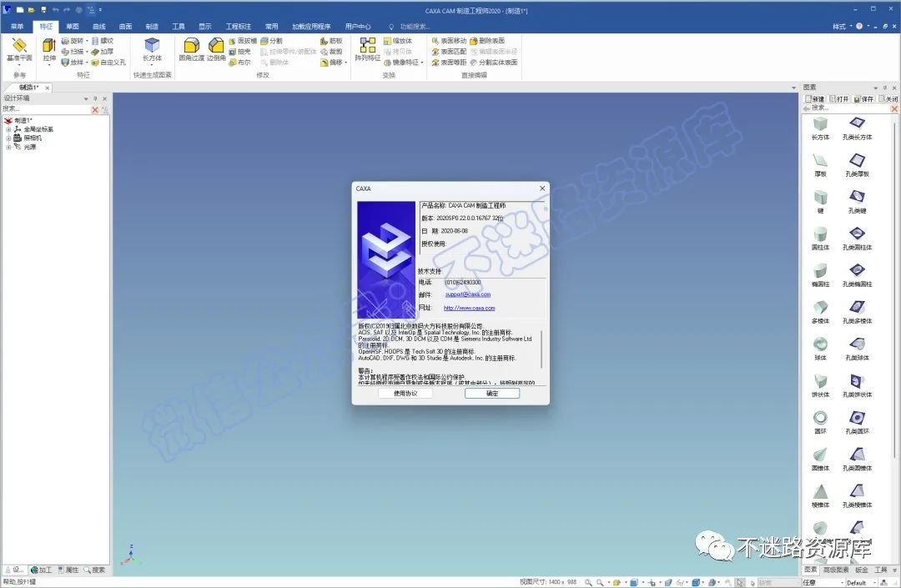Choose the 拉伸 extrude tool

coord(49,48)
